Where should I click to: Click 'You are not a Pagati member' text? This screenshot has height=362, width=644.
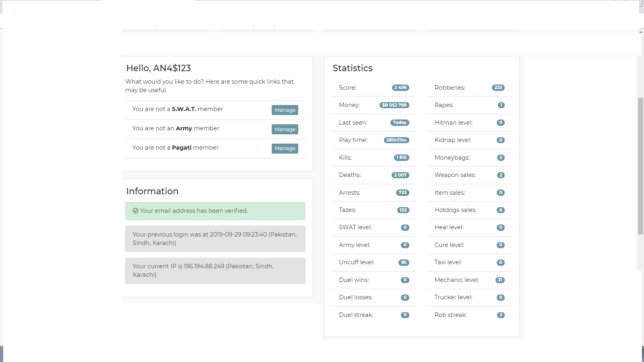tap(175, 148)
